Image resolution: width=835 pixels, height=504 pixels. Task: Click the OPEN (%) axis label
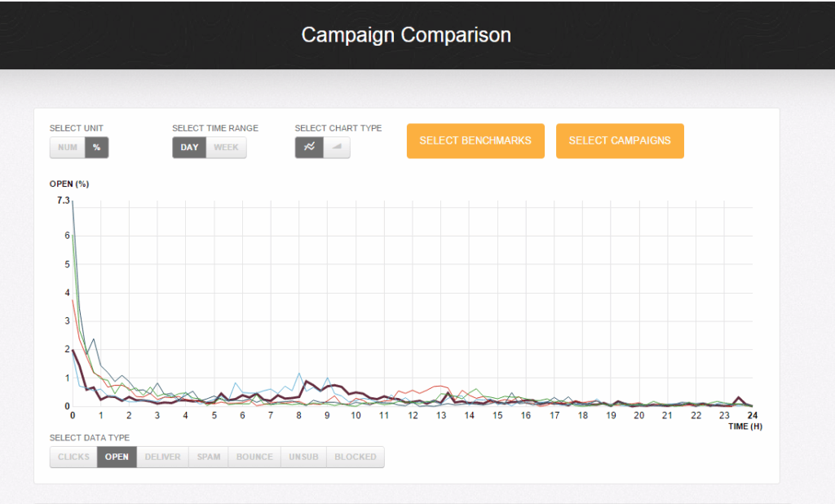click(x=69, y=183)
